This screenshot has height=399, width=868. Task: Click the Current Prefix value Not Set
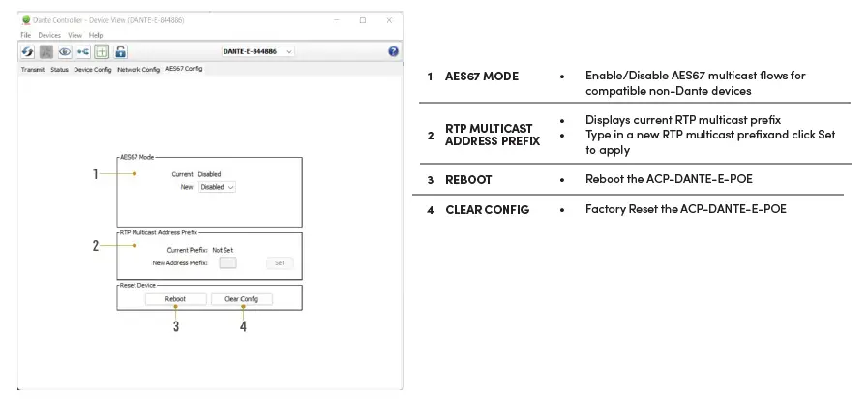tap(223, 251)
